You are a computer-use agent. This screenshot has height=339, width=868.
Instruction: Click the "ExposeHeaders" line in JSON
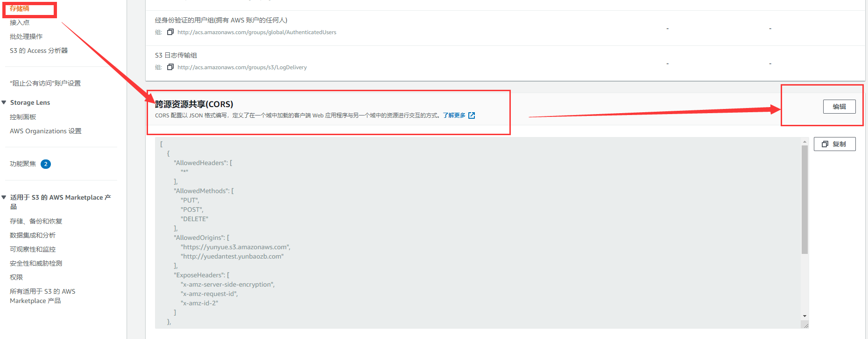(x=202, y=275)
